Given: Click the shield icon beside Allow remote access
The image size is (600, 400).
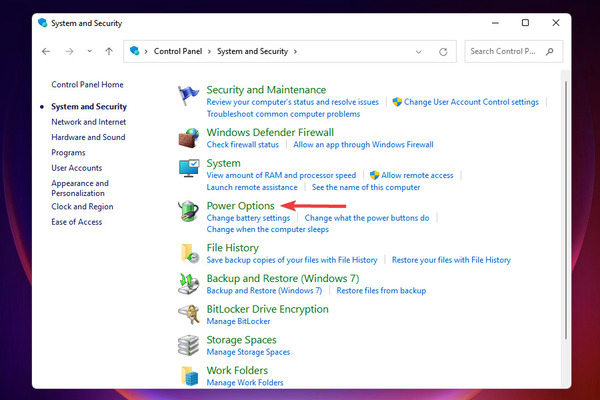Looking at the screenshot, I should pyautogui.click(x=374, y=175).
